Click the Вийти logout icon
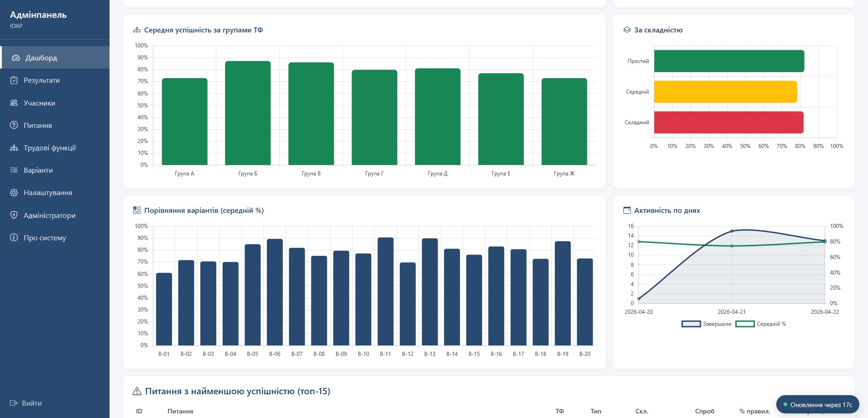The image size is (868, 418). click(x=14, y=403)
